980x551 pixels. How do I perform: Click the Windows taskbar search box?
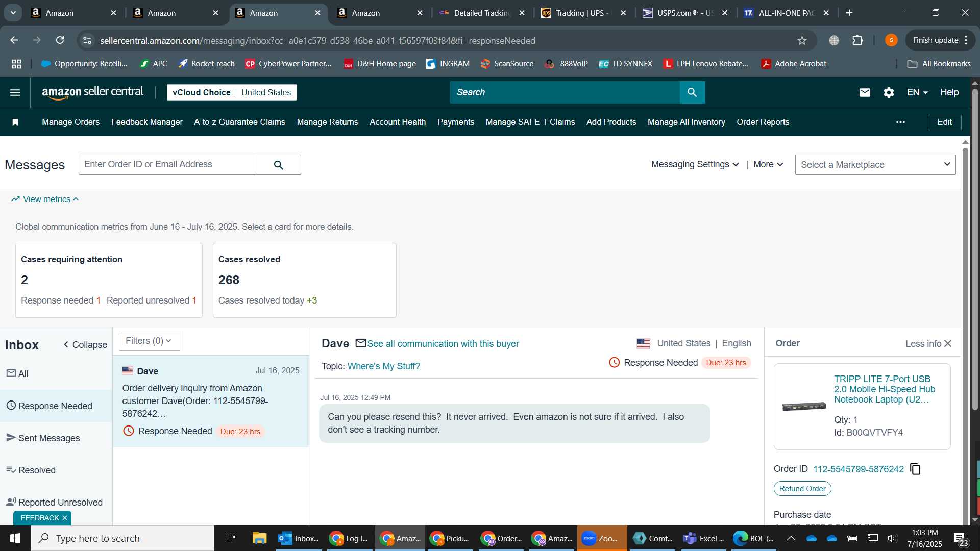click(x=122, y=538)
